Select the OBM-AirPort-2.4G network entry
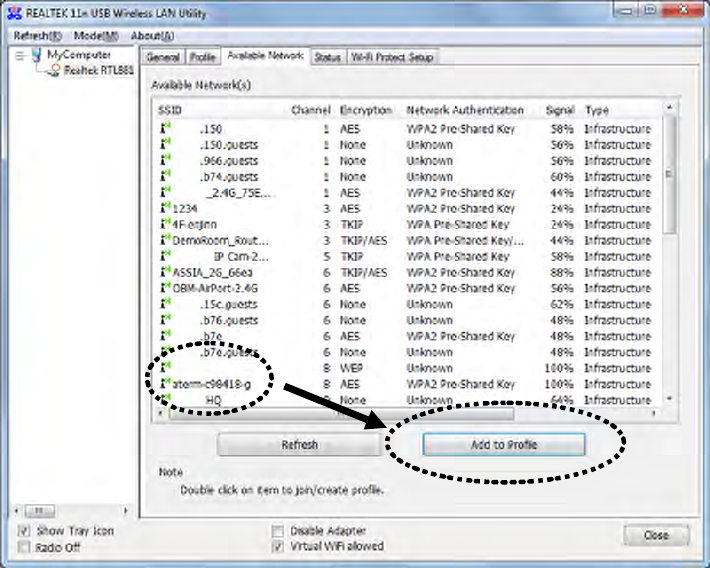 [406, 288]
